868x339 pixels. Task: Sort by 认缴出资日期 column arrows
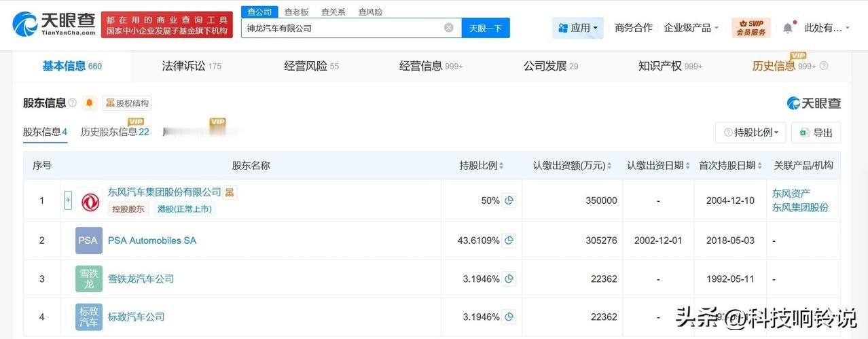[x=687, y=166]
